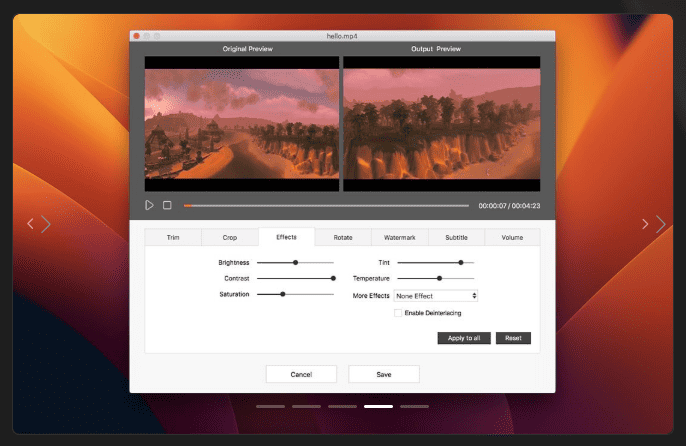Select the fifth slide indicator

coord(414,406)
